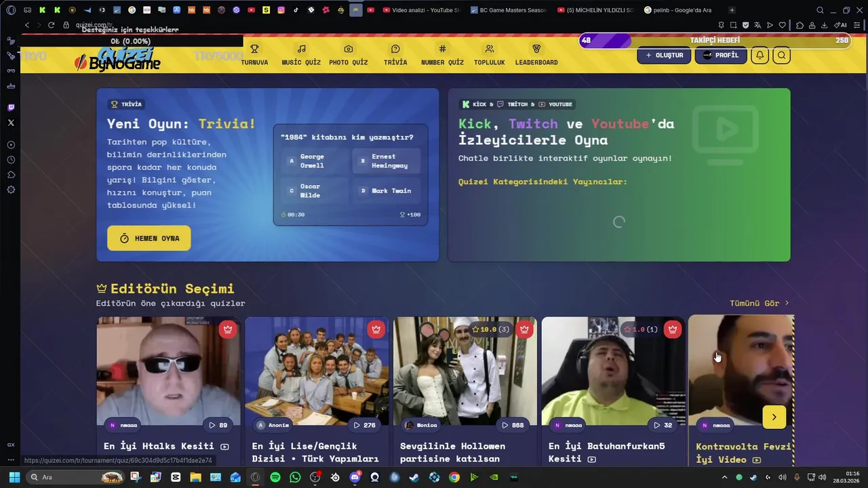The image size is (868, 488).
Task: Open the Photo Quiz section
Action: pos(348,55)
